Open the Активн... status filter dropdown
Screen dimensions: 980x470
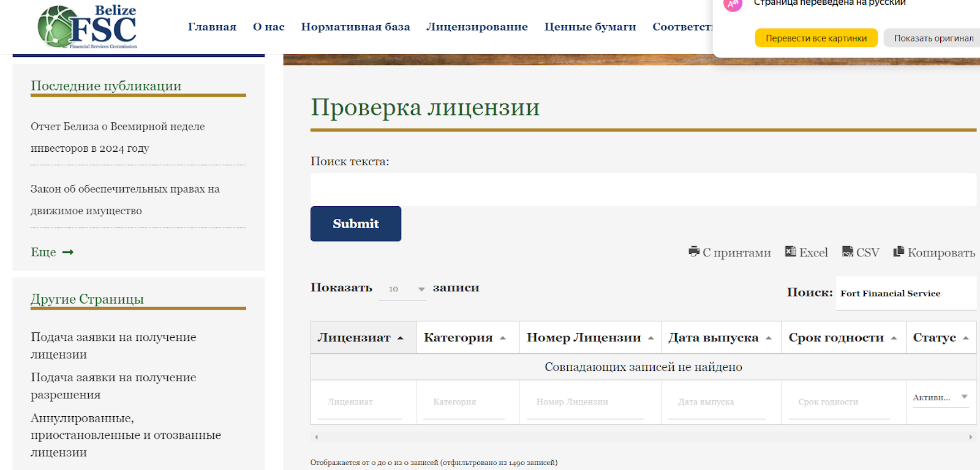click(940, 397)
